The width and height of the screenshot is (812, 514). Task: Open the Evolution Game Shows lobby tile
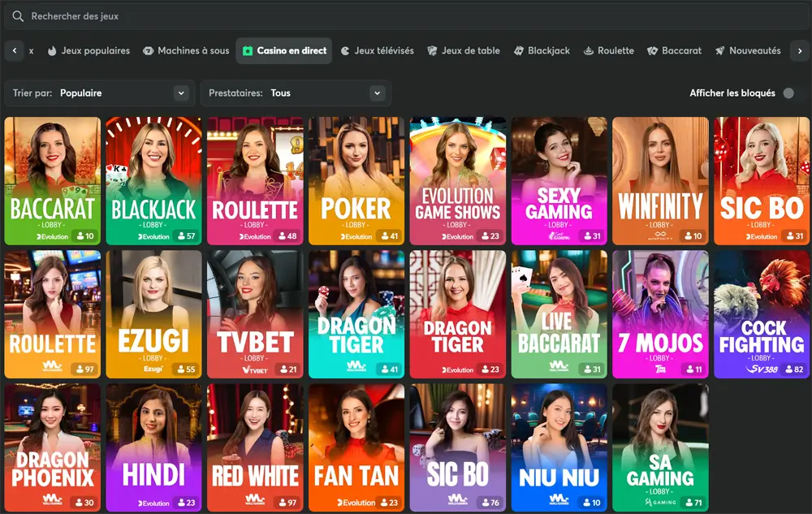(x=457, y=180)
